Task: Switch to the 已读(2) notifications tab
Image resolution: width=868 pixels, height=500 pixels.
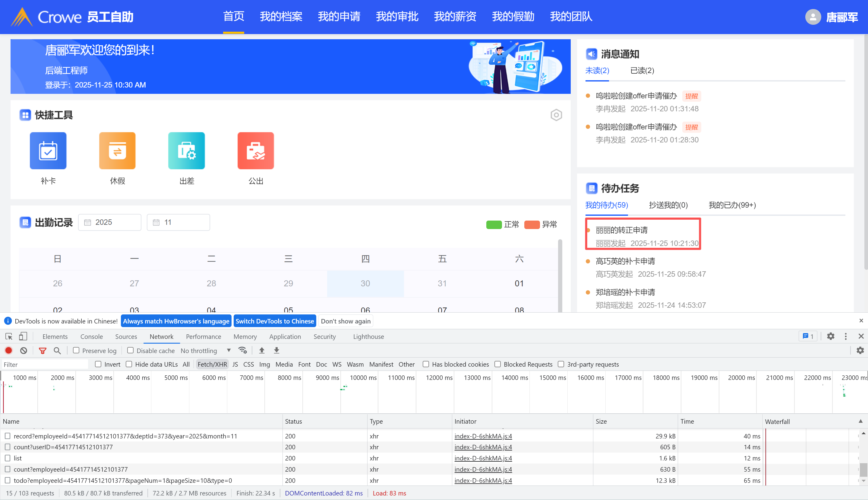Action: (642, 71)
